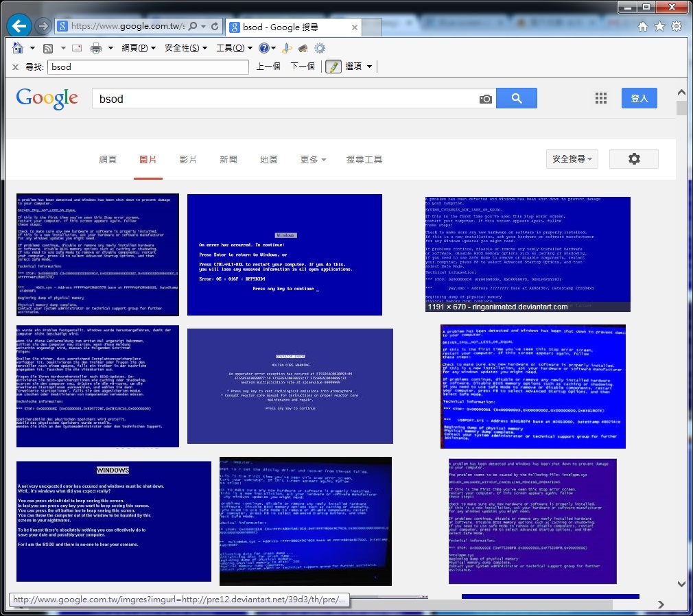Open the 'Molten Core Warning' operator error thumbnail
Screen dimensions: 693x616
(x=290, y=386)
